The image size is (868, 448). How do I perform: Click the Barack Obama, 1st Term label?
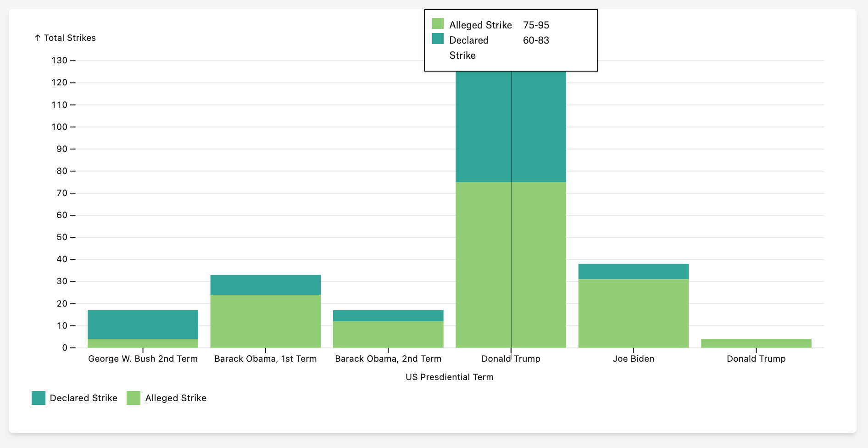(x=266, y=358)
